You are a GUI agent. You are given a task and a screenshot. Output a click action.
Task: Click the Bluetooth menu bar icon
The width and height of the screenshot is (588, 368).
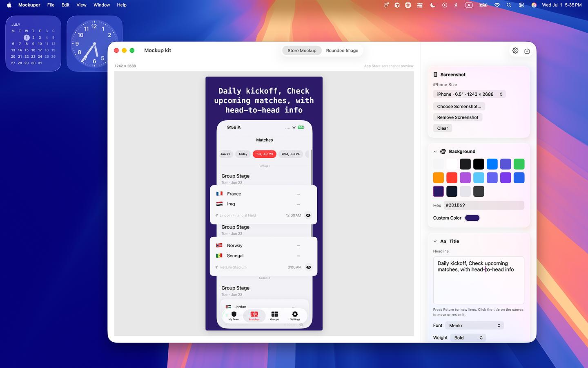point(456,5)
